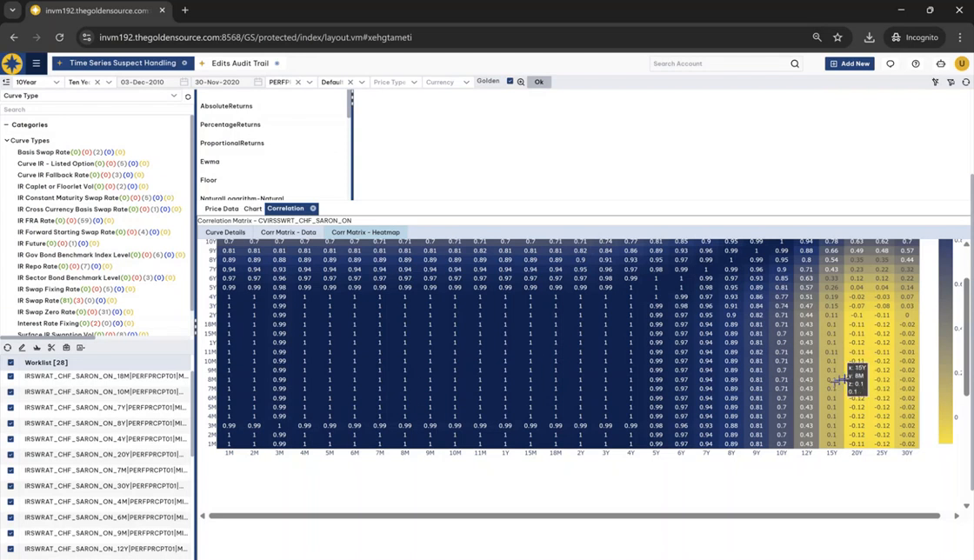974x560 pixels.
Task: Uncheck IRSWRAT_CHF_SARON_ON_8Y row checkbox
Action: pyautogui.click(x=10, y=423)
